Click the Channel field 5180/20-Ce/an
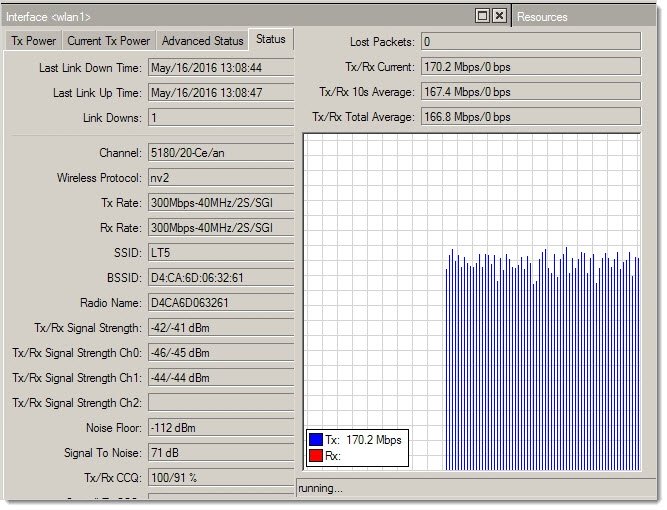667x510 pixels. point(221,153)
